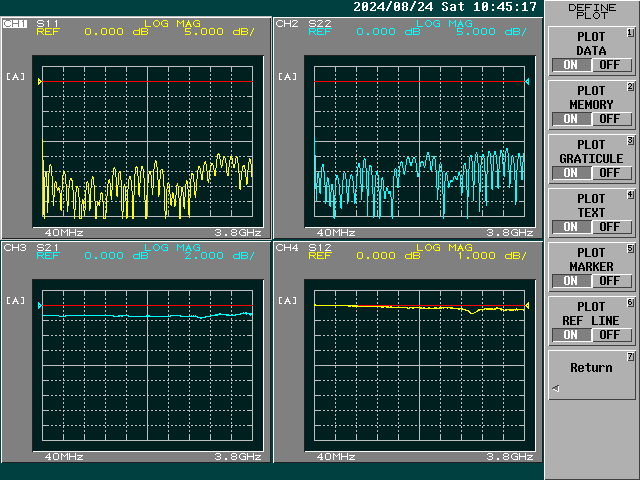Click the [A] indicator in the S11 plot
This screenshot has height=480, width=640.
pyautogui.click(x=16, y=76)
